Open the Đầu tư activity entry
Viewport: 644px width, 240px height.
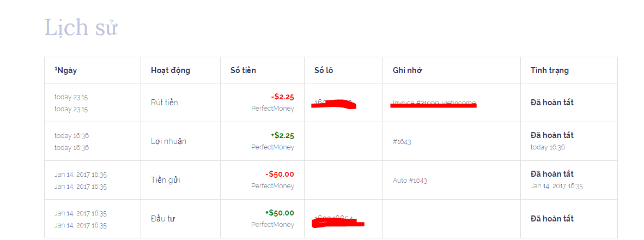pyautogui.click(x=163, y=219)
